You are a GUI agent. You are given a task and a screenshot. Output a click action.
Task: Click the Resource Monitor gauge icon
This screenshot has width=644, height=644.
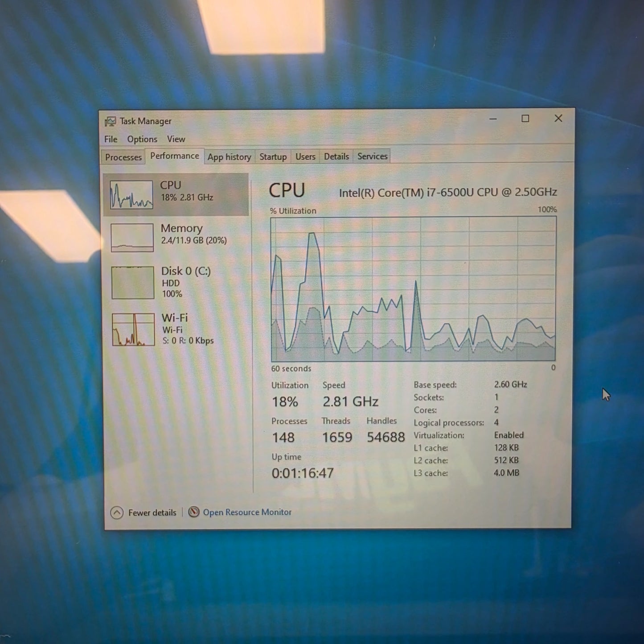tap(193, 512)
